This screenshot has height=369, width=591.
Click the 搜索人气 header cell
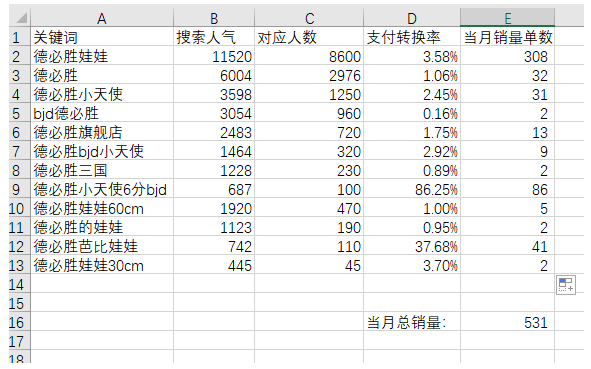[x=214, y=37]
